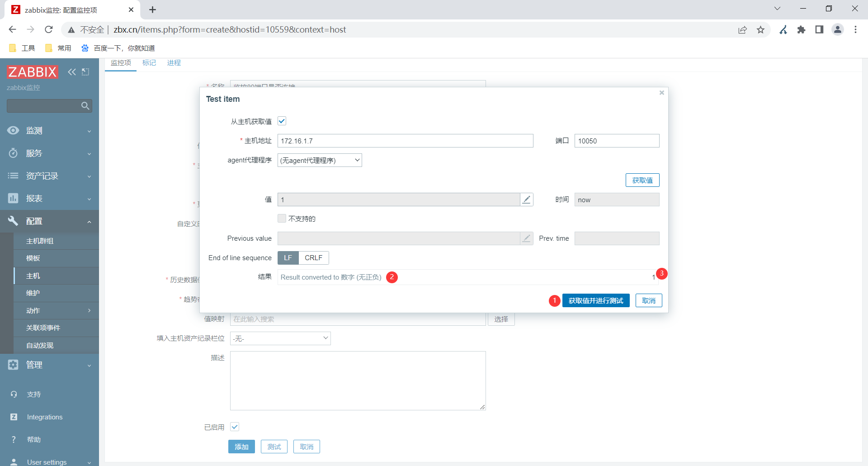Screen dimensions: 868x466
Task: Open 自动发现 in the sidebar
Action: [x=56, y=345]
